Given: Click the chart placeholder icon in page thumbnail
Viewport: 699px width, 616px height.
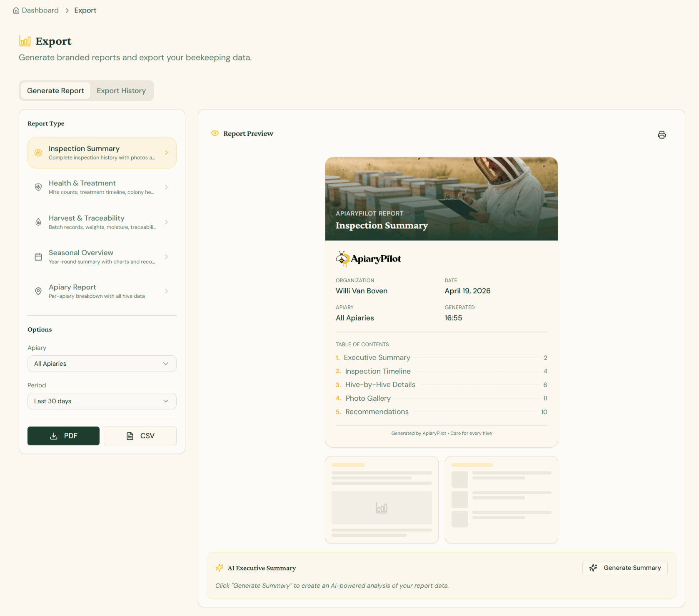Looking at the screenshot, I should tap(382, 508).
